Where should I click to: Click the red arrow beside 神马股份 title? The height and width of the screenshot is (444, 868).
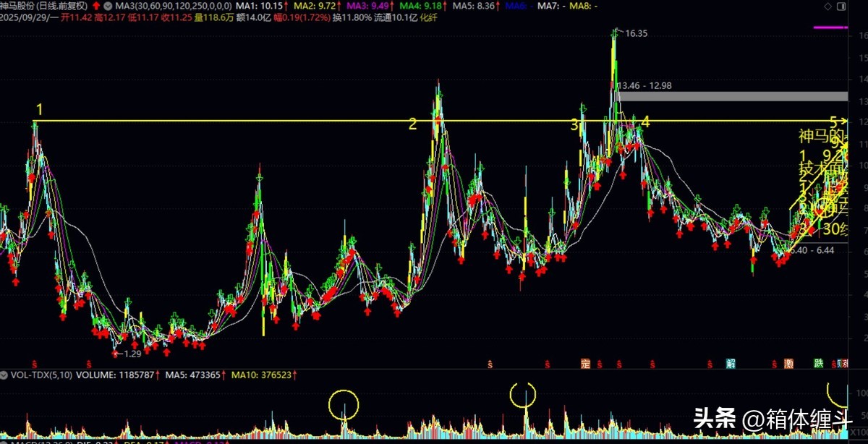[x=94, y=6]
